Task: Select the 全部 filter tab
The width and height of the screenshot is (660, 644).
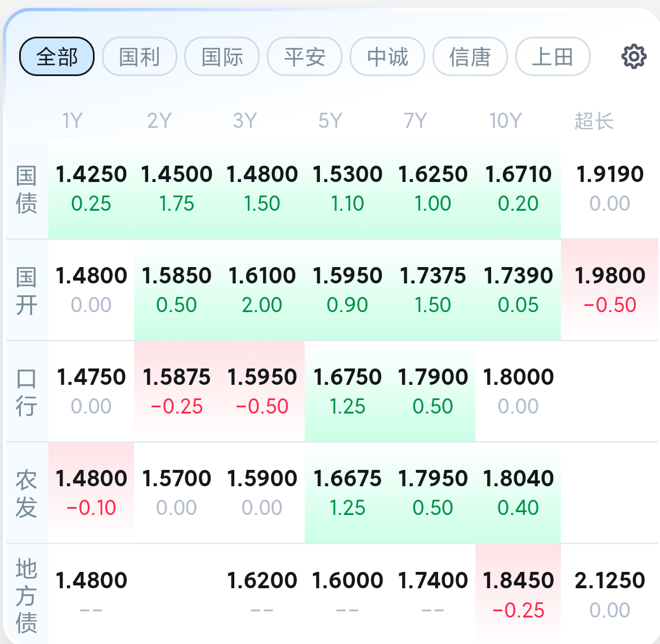Action: tap(57, 56)
